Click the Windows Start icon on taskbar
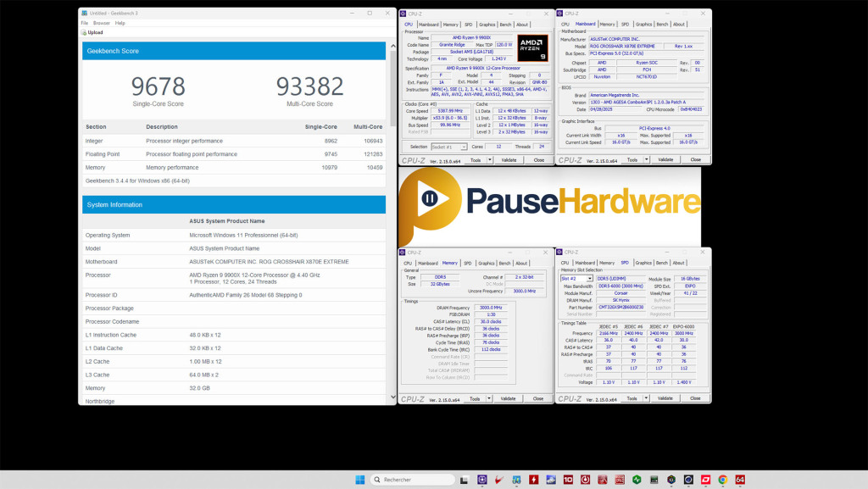 click(x=359, y=480)
